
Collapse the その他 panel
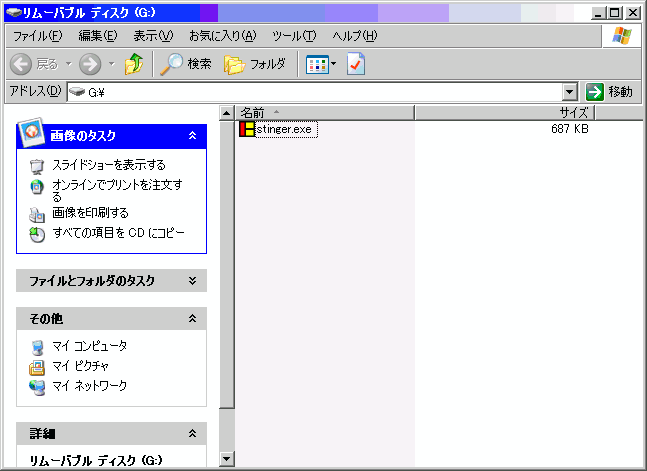point(192,318)
